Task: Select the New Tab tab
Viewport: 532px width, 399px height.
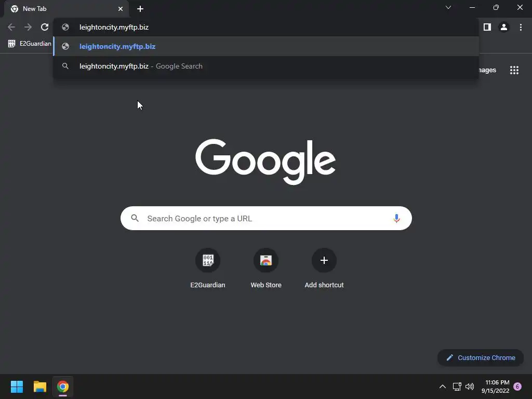Action: tap(66, 9)
